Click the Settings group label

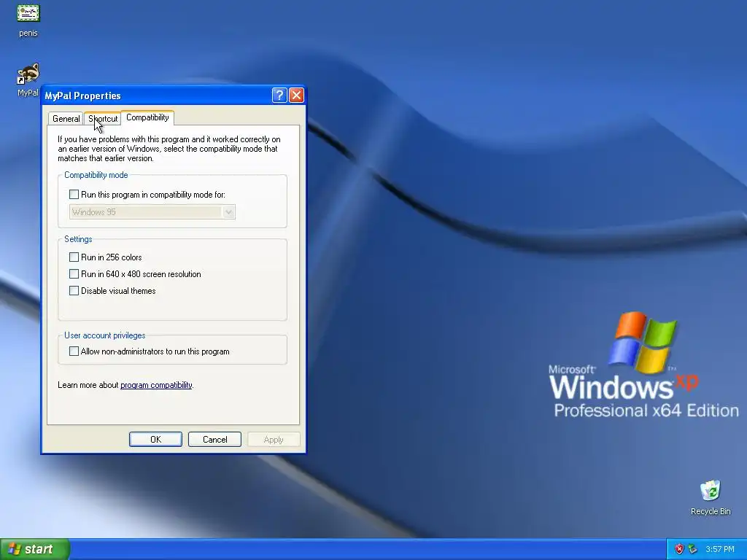pyautogui.click(x=78, y=239)
